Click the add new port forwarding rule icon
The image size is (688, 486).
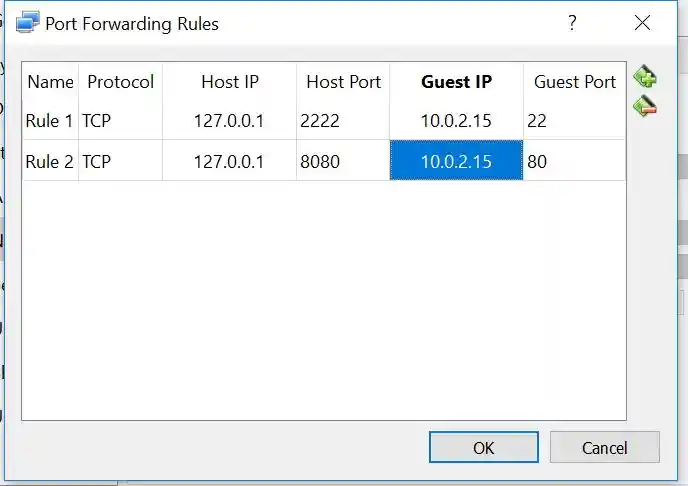tap(645, 77)
